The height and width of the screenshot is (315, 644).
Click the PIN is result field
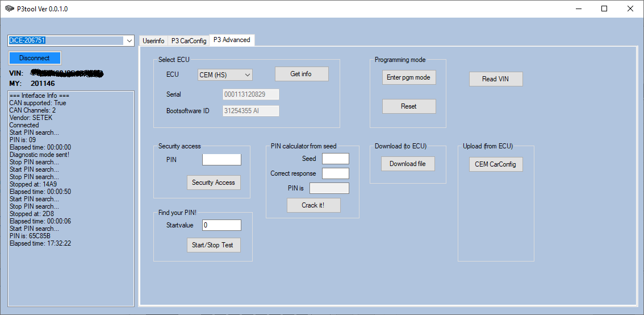[329, 188]
